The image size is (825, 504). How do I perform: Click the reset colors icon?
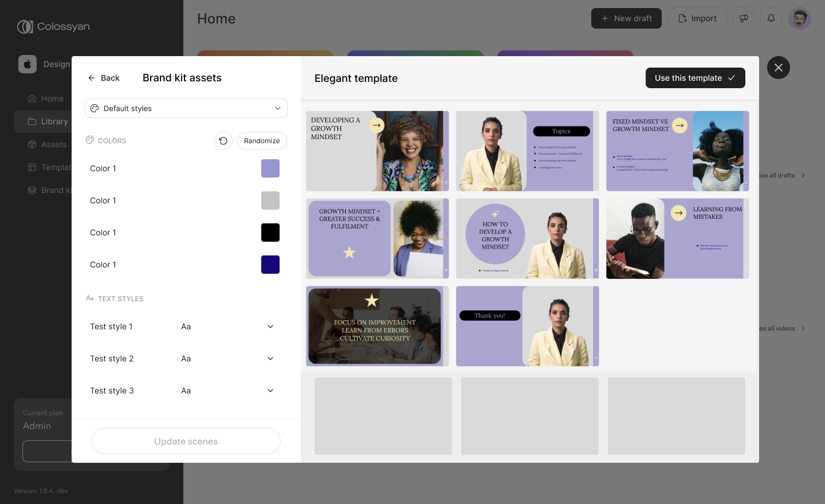click(x=223, y=141)
